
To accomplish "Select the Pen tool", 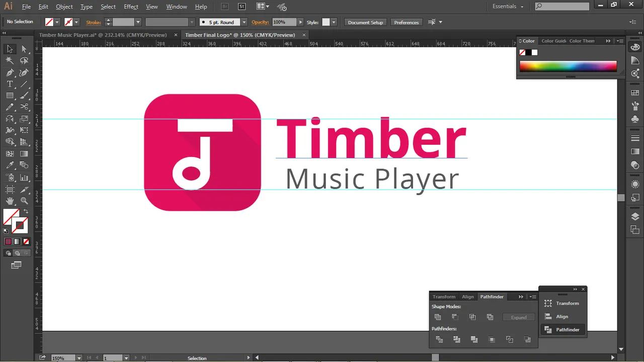I will point(10,72).
